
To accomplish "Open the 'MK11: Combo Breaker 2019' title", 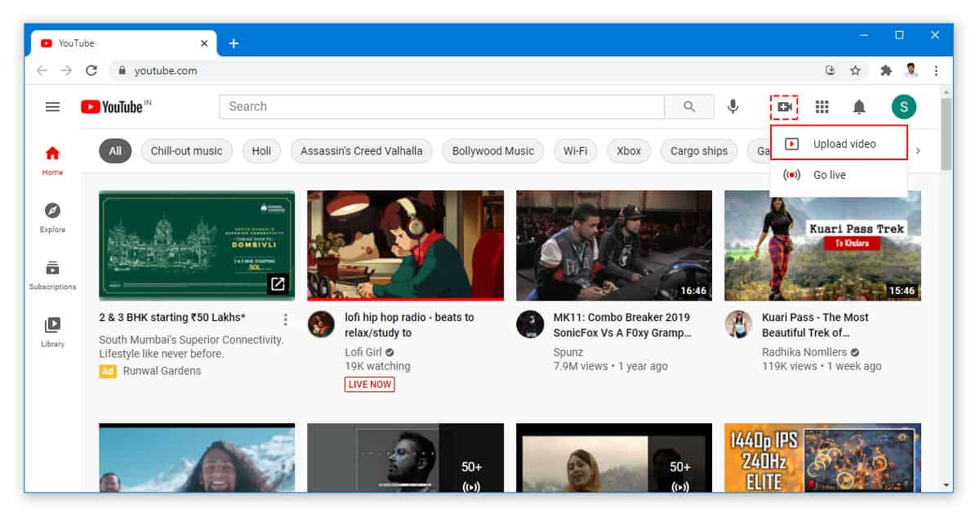I will click(x=622, y=325).
